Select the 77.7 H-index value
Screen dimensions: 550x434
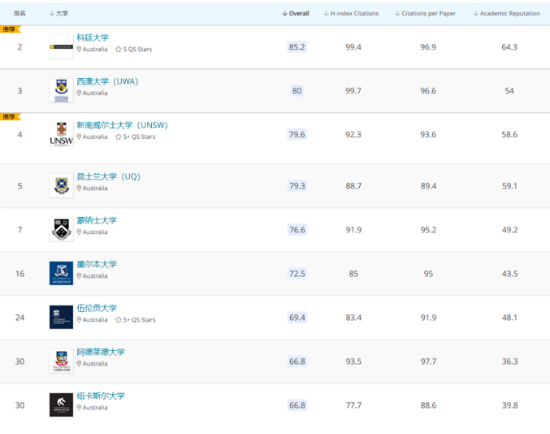click(354, 405)
